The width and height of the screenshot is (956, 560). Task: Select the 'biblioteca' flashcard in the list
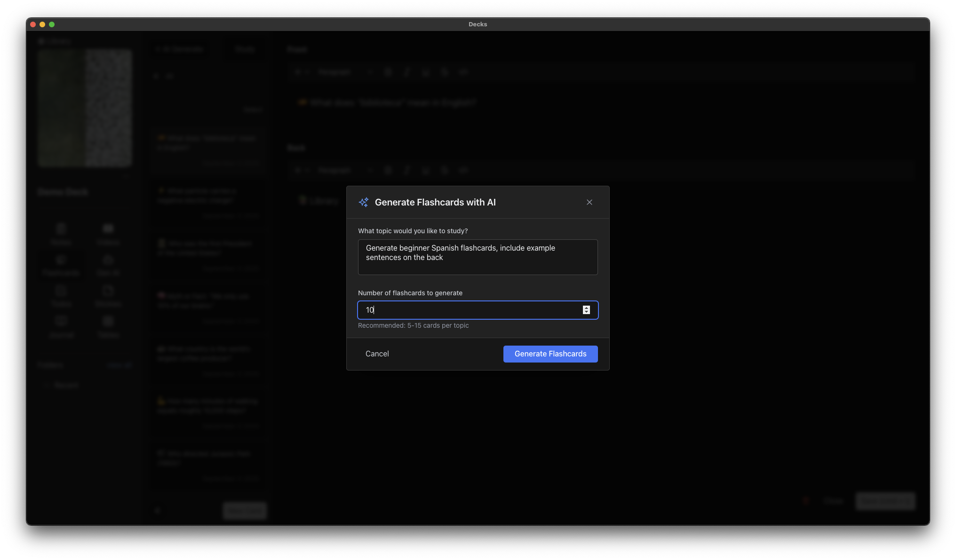(x=207, y=142)
